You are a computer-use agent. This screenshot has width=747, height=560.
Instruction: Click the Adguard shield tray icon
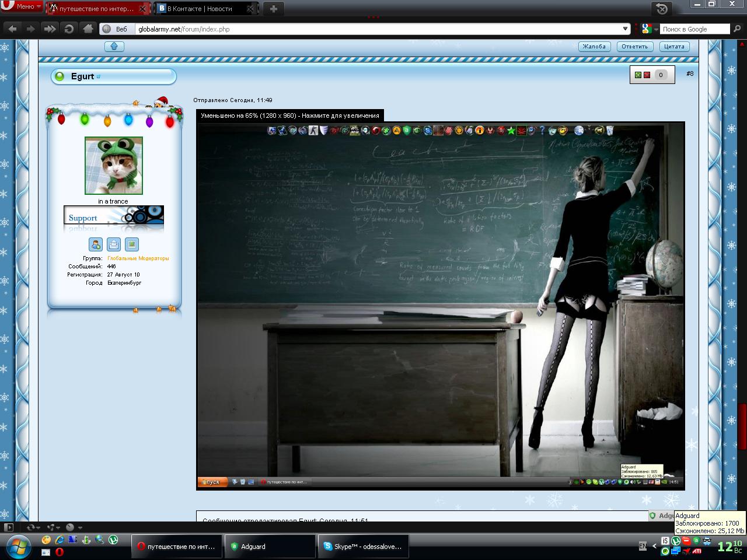[x=696, y=541]
